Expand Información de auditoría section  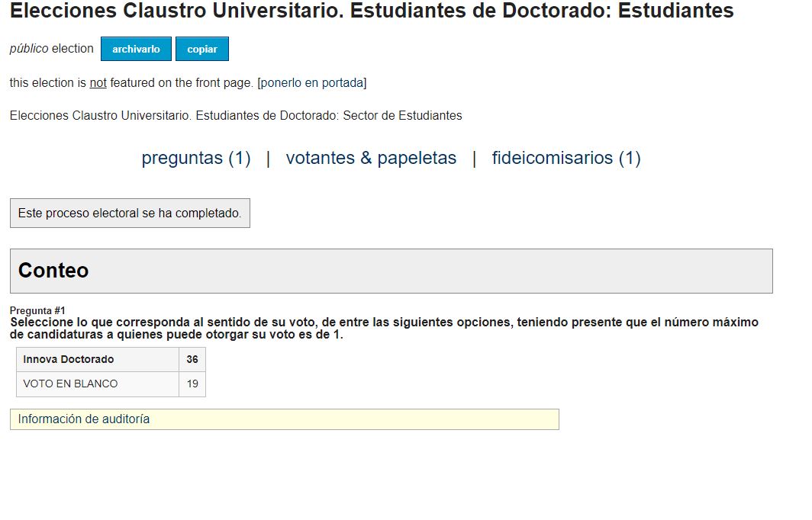click(x=285, y=419)
